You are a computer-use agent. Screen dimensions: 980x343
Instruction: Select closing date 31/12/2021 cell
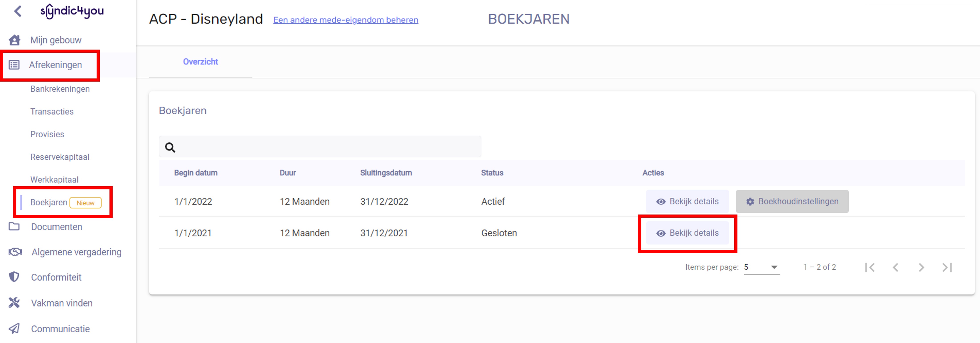click(384, 233)
